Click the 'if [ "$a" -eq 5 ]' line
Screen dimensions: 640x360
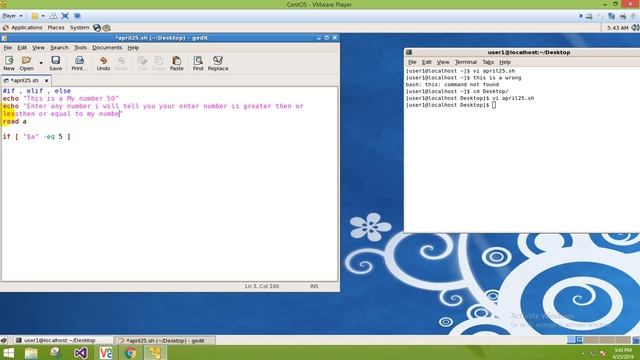click(x=37, y=137)
